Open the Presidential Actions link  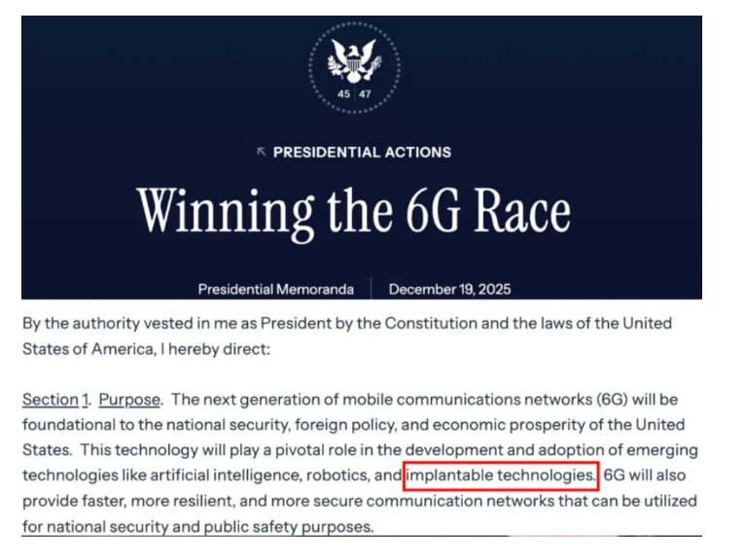362,153
